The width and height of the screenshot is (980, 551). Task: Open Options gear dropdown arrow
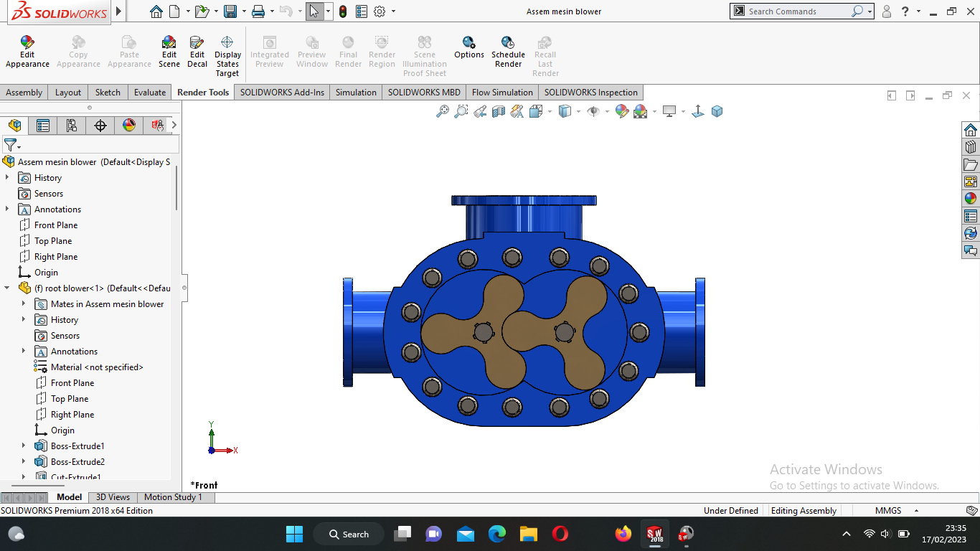coord(393,11)
